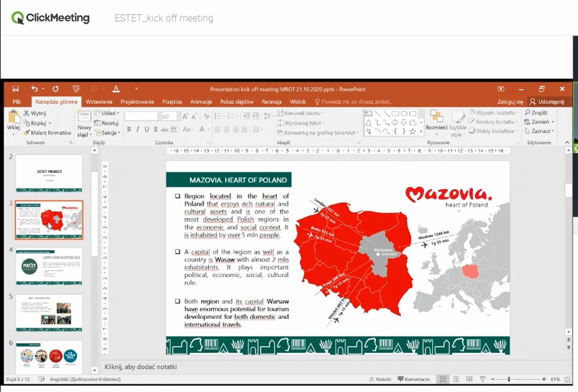Save the presentation with the floppy disk icon

[15, 89]
